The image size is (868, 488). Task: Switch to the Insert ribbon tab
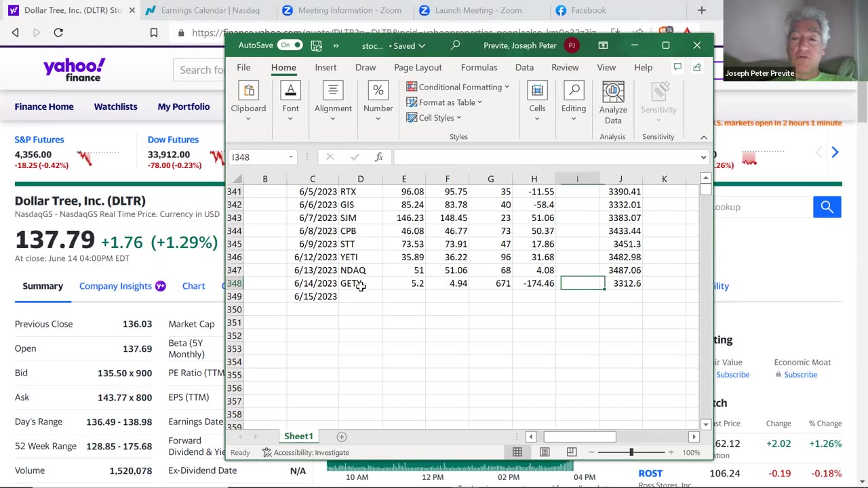pyautogui.click(x=325, y=67)
